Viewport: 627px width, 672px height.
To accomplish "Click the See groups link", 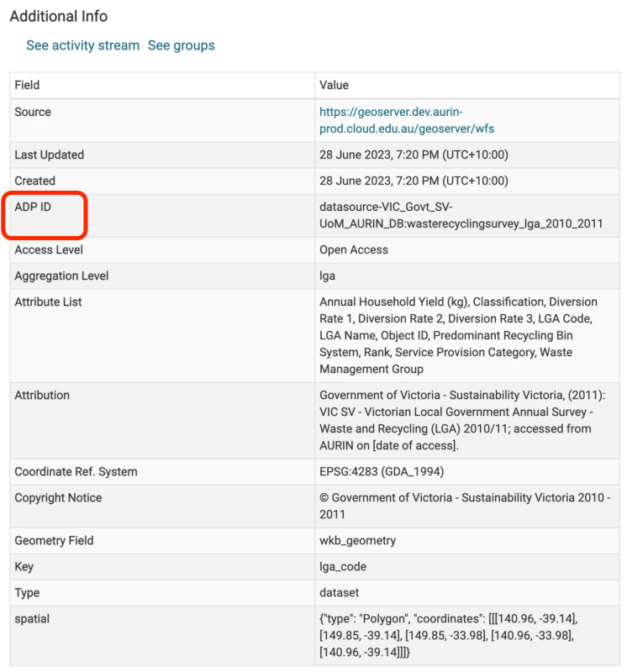I will (x=181, y=45).
